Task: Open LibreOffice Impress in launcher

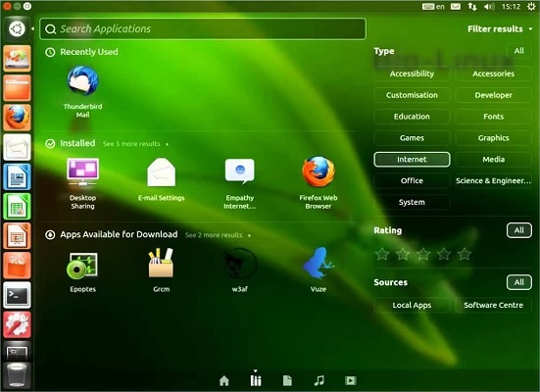Action: [x=17, y=236]
